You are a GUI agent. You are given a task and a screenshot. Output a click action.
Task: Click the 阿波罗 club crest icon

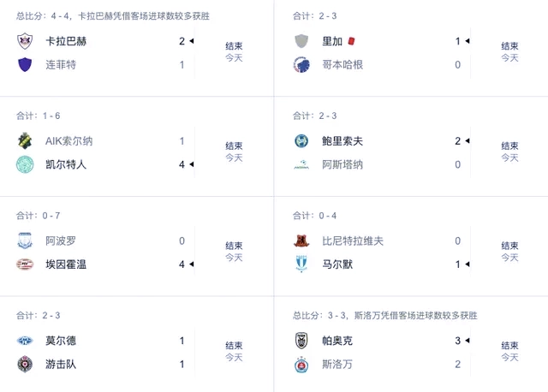pos(25,241)
